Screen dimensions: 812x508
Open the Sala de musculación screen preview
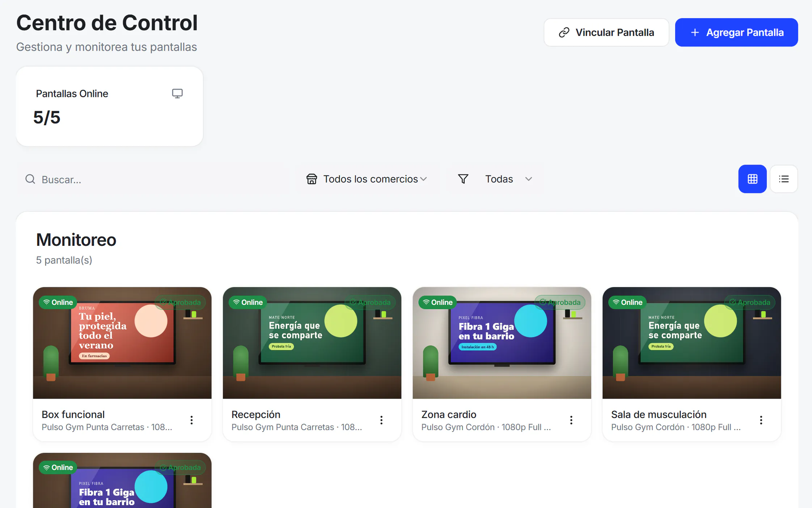pos(692,343)
